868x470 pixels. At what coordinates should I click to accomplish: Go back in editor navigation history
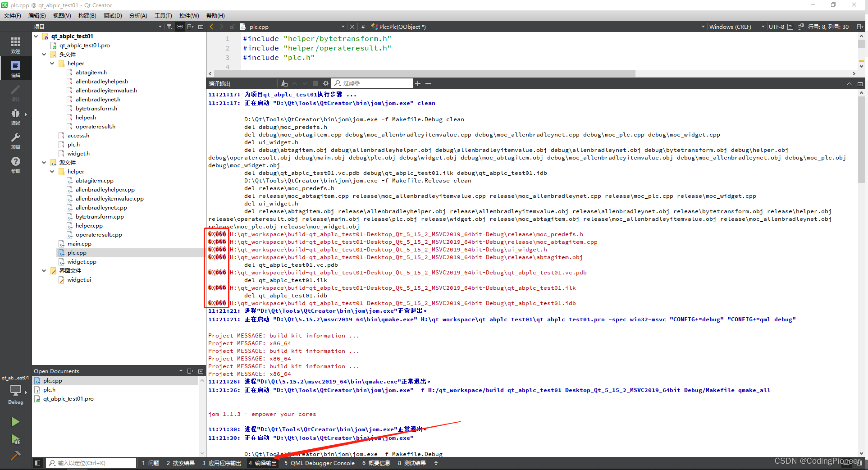pyautogui.click(x=211, y=27)
